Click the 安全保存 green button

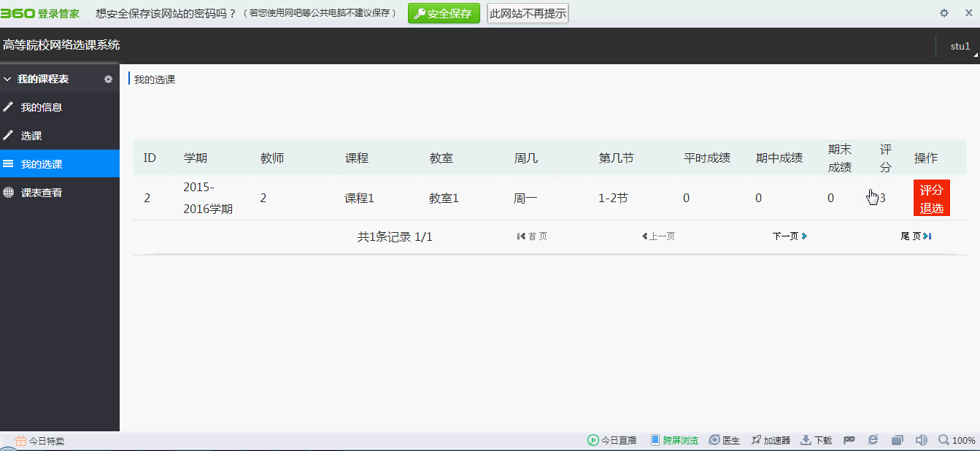tap(444, 13)
